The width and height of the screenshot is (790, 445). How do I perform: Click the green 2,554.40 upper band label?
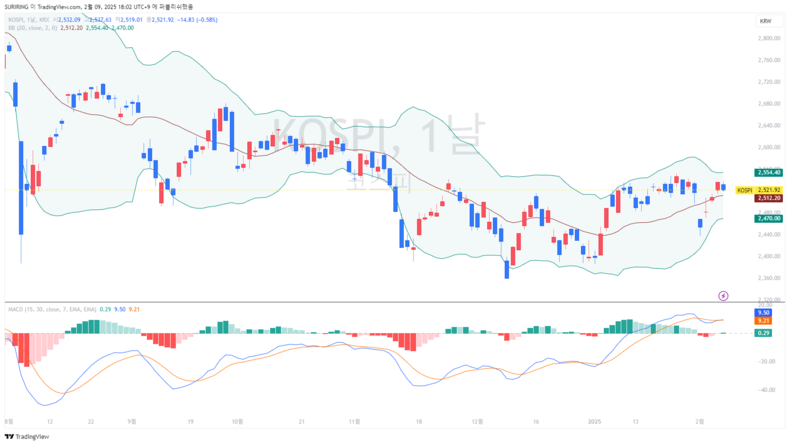click(768, 172)
